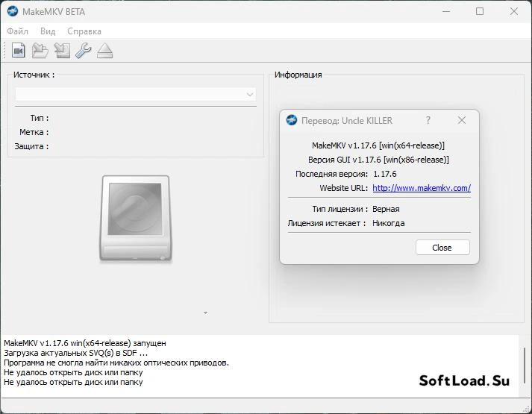Click the large optical drive image
532x414 pixels.
coord(136,218)
